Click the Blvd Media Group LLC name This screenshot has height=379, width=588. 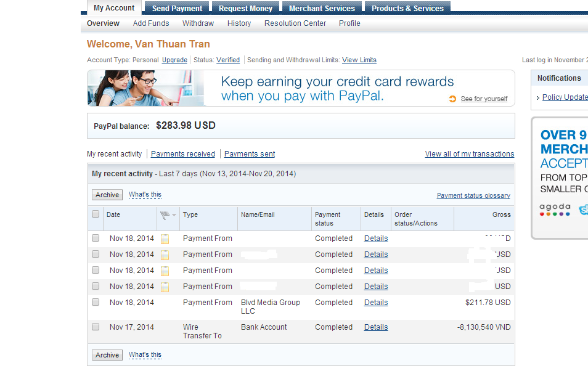click(x=271, y=307)
